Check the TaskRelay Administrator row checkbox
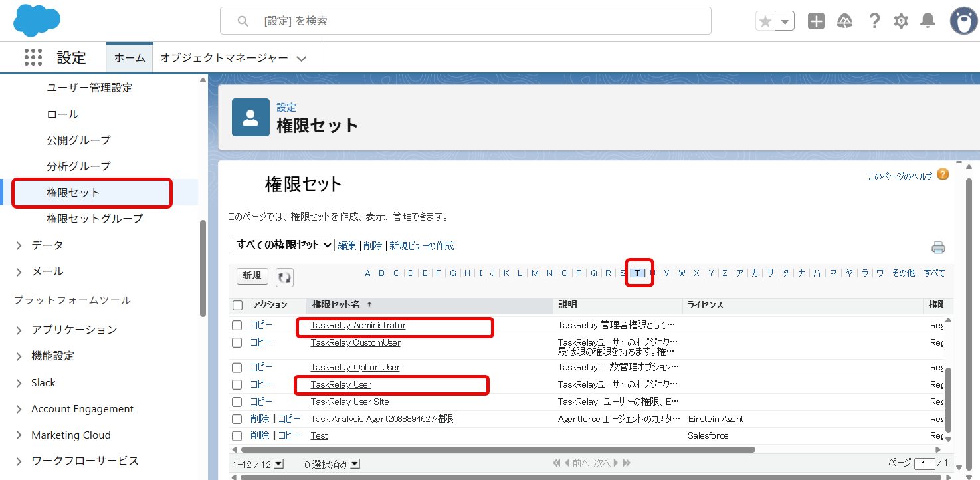 pos(237,326)
